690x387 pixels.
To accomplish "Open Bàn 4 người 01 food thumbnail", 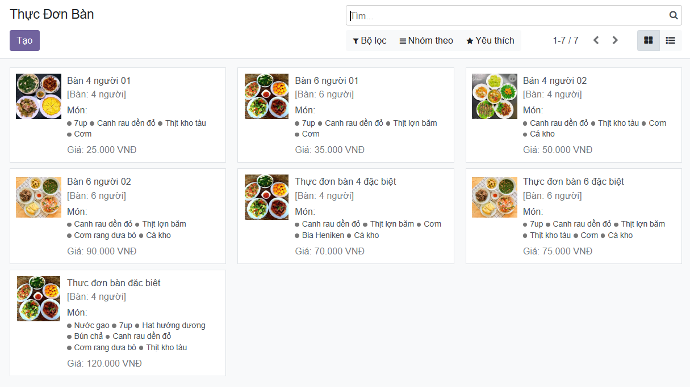I will (x=39, y=96).
